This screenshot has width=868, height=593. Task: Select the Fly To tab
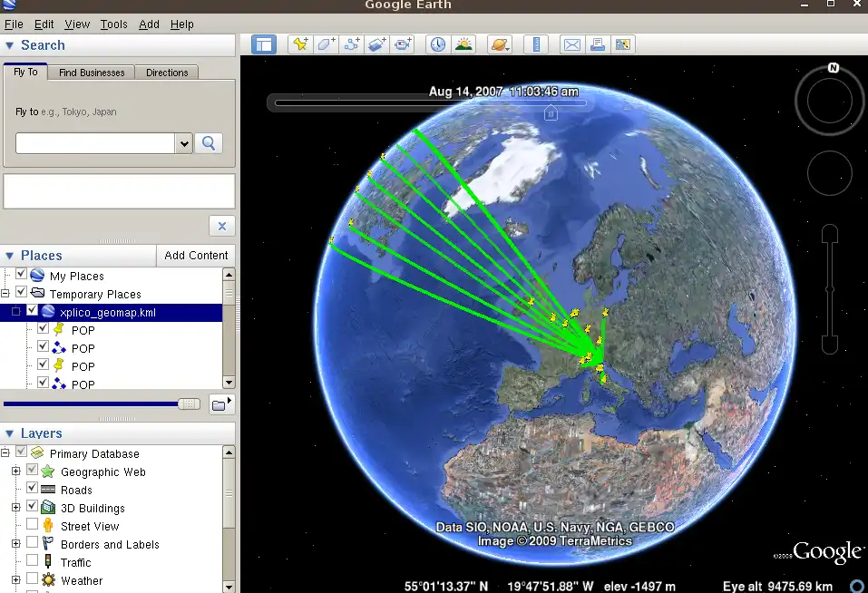click(25, 72)
